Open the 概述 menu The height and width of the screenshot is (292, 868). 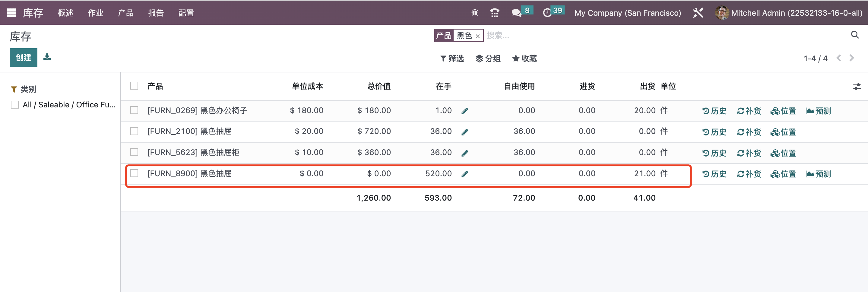coord(65,13)
